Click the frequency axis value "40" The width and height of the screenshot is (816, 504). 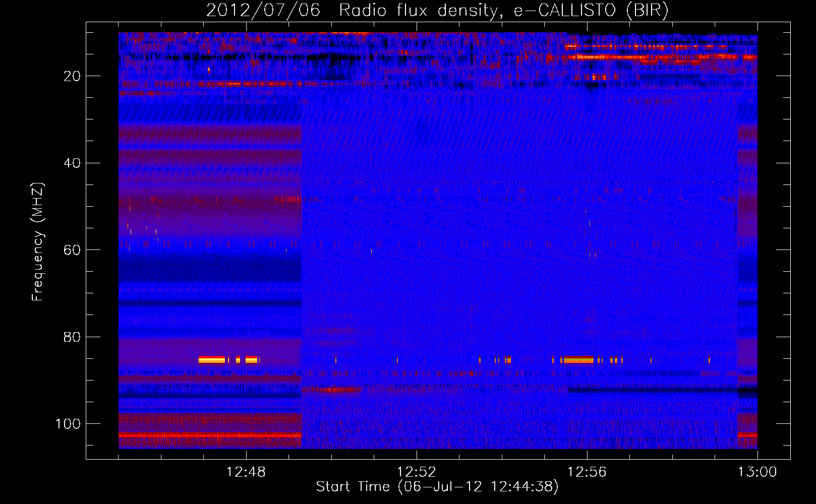pyautogui.click(x=72, y=163)
